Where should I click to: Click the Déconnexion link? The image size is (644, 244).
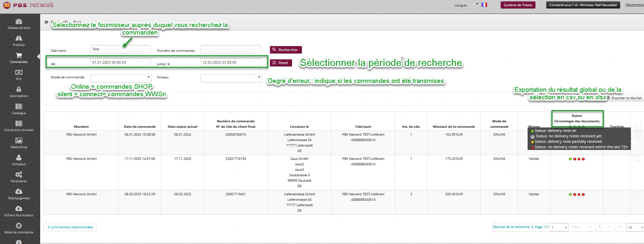(x=634, y=5)
